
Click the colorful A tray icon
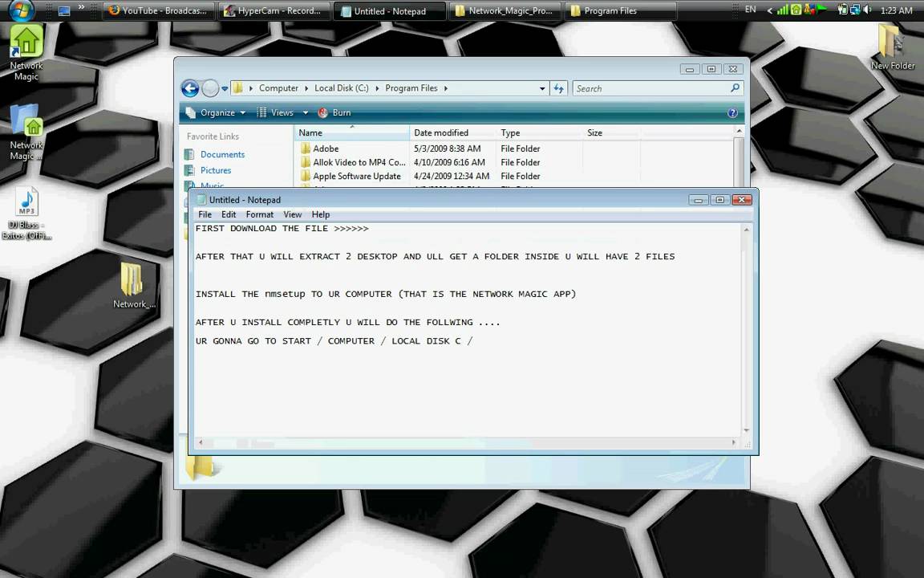pyautogui.click(x=809, y=10)
